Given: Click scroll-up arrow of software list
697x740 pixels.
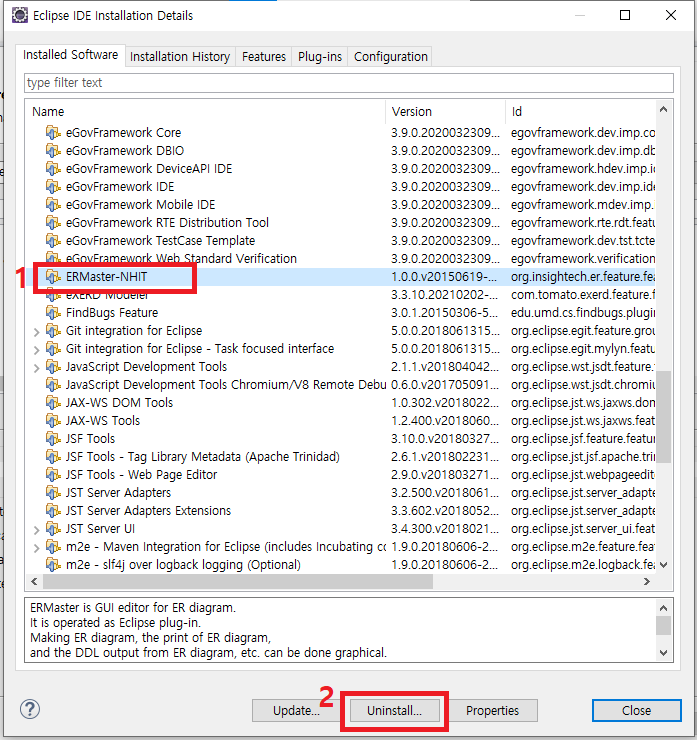Looking at the screenshot, I should pyautogui.click(x=663, y=109).
